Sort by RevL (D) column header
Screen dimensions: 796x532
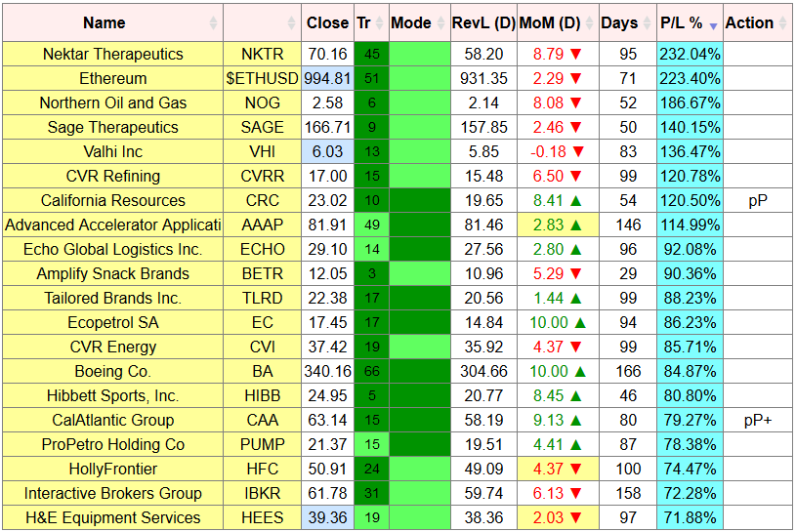(x=483, y=22)
